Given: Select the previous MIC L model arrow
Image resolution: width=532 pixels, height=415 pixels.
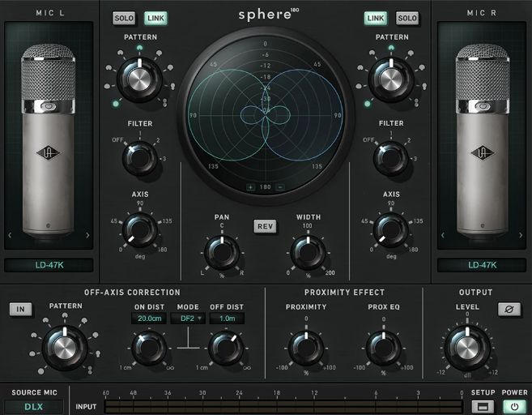Looking at the screenshot, I should point(10,235).
